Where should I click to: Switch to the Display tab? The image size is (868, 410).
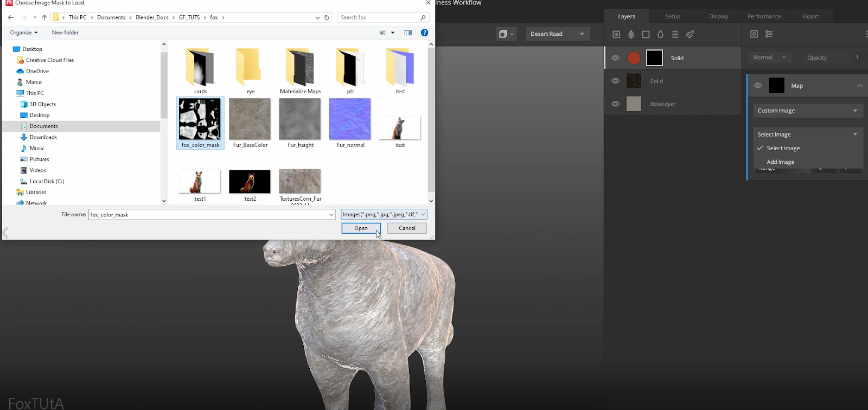718,16
